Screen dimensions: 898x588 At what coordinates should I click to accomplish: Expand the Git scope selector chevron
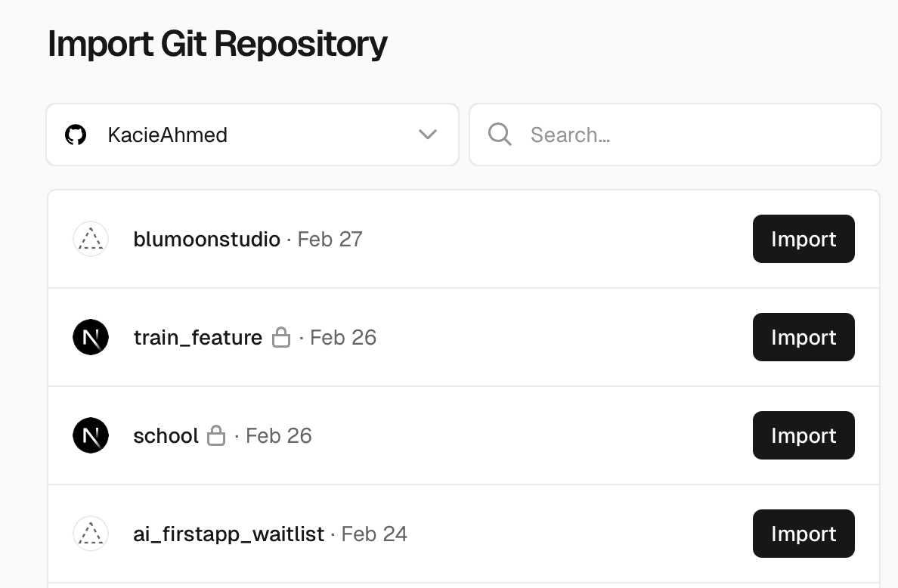tap(428, 135)
